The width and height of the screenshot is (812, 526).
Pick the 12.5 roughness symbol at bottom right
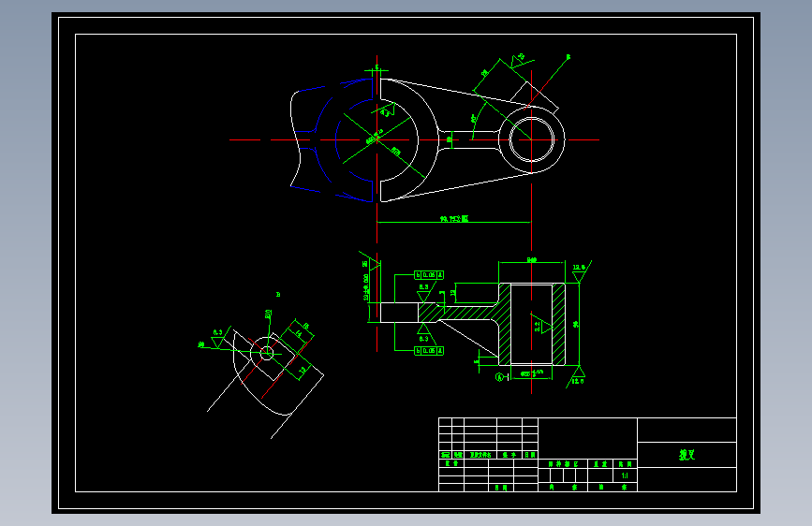577,376
